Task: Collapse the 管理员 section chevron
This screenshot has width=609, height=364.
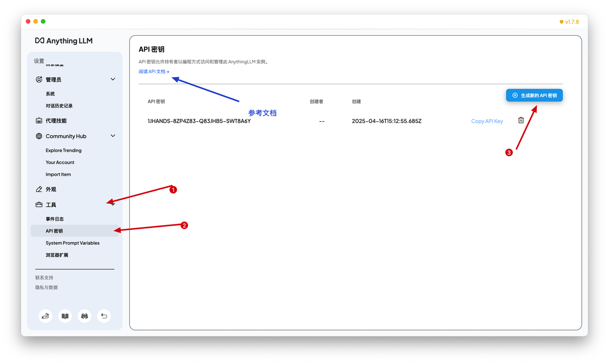Action: 113,79
